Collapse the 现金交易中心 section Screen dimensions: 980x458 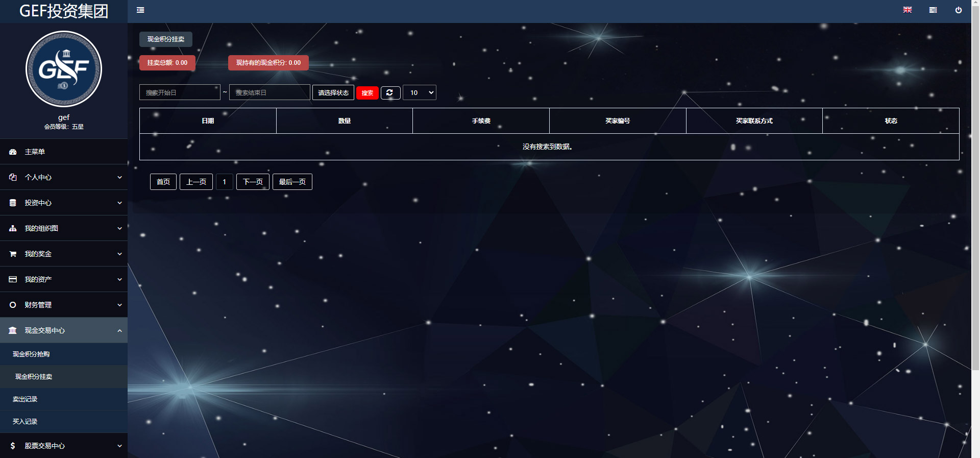[64, 330]
